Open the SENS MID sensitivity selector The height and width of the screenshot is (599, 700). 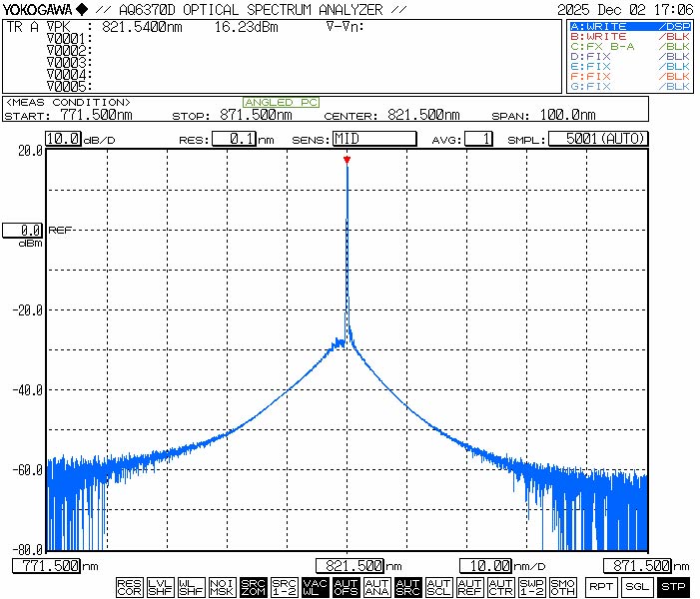373,139
